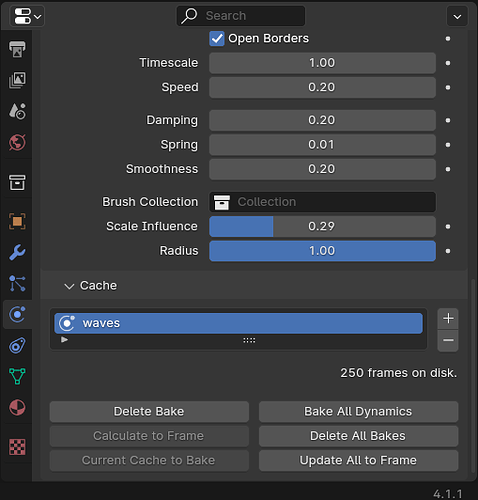This screenshot has width=478, height=500.
Task: Animate Radius property dot
Action: pos(448,251)
